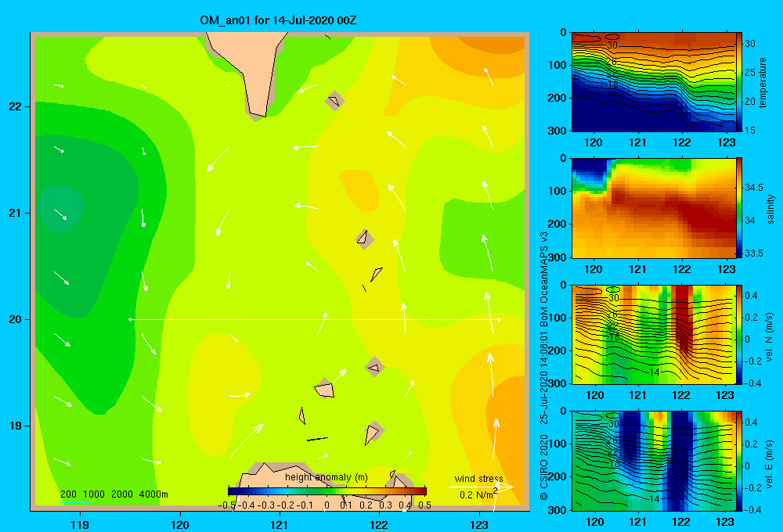
Task: Click latitude label 21 on main map
Action: 16,213
